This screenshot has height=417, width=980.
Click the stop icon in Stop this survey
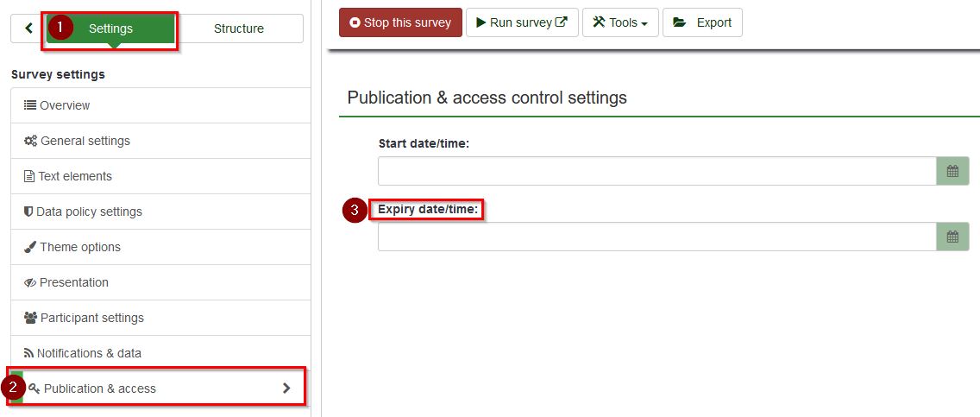(x=355, y=22)
